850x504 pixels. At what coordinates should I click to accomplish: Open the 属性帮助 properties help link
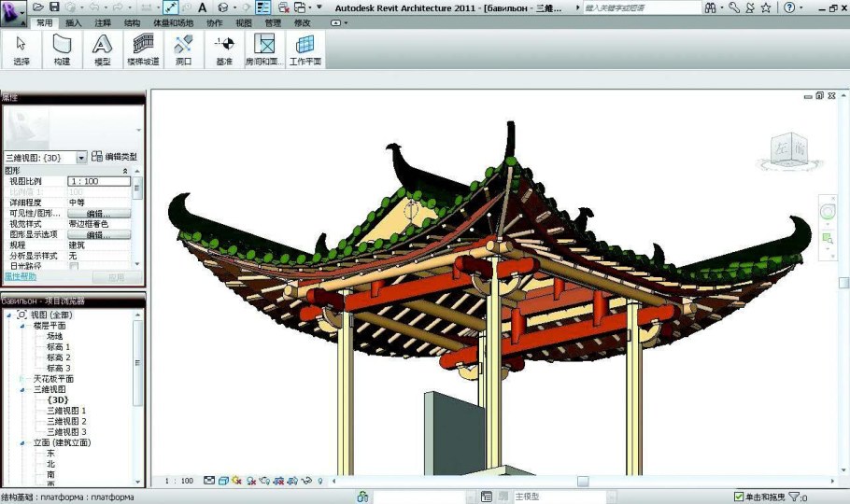click(21, 277)
